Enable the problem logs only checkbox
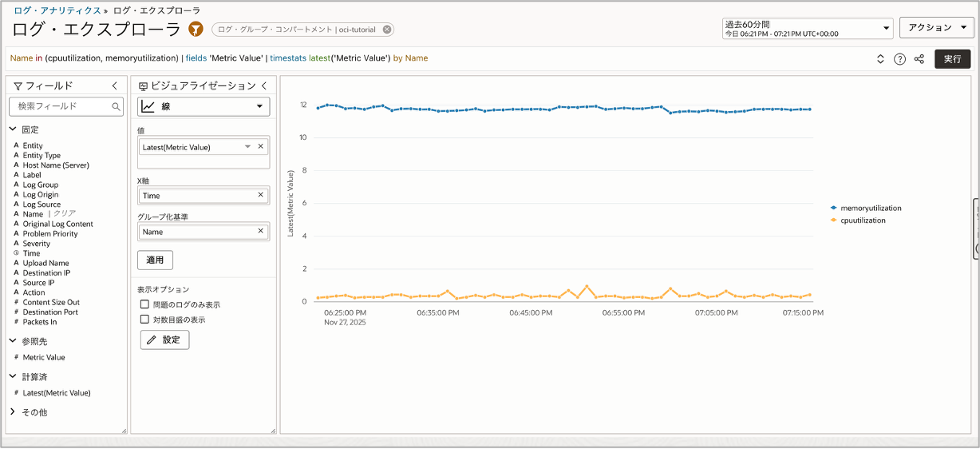 coord(144,304)
